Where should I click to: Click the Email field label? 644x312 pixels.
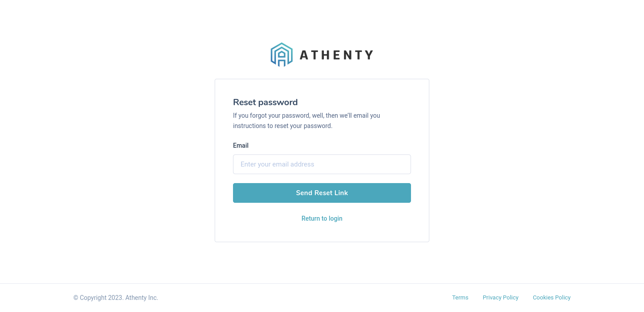point(241,145)
